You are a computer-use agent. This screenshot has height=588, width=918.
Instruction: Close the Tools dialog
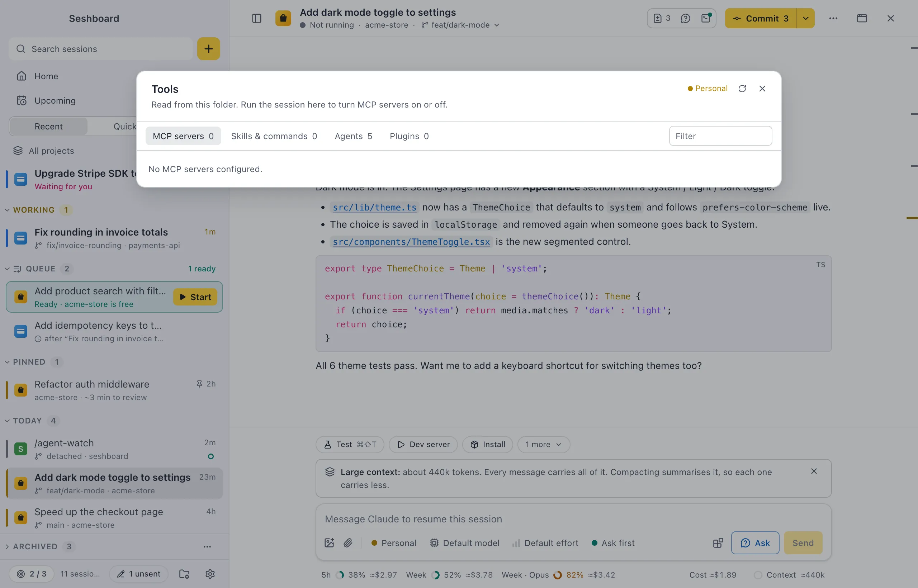click(762, 89)
